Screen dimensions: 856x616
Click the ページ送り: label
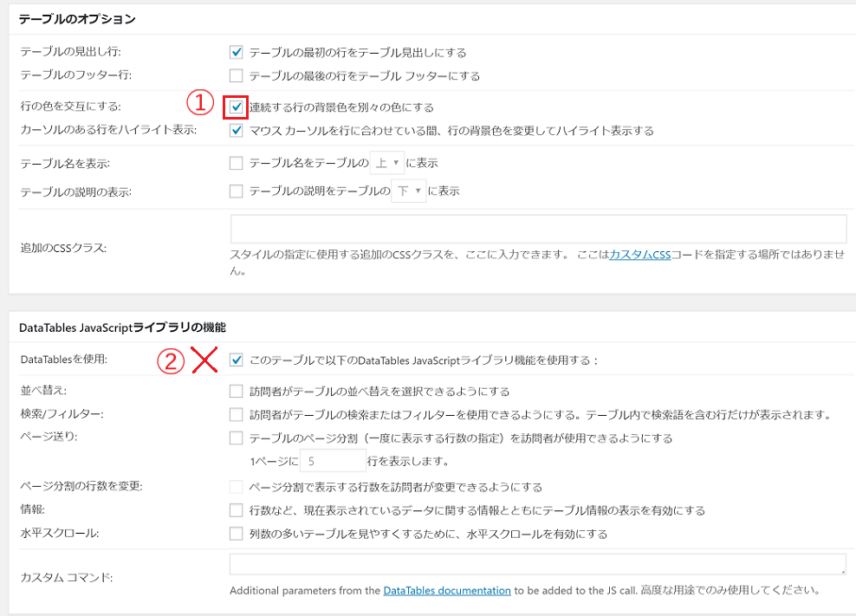49,437
